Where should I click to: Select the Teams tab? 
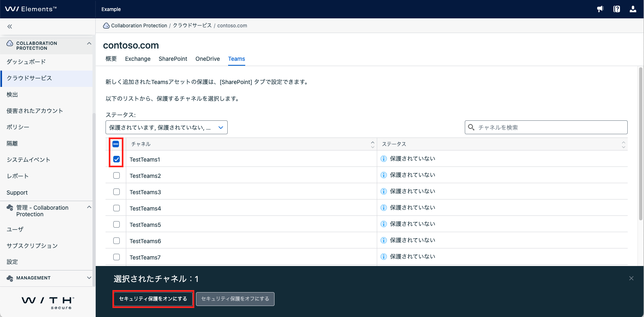click(x=237, y=59)
